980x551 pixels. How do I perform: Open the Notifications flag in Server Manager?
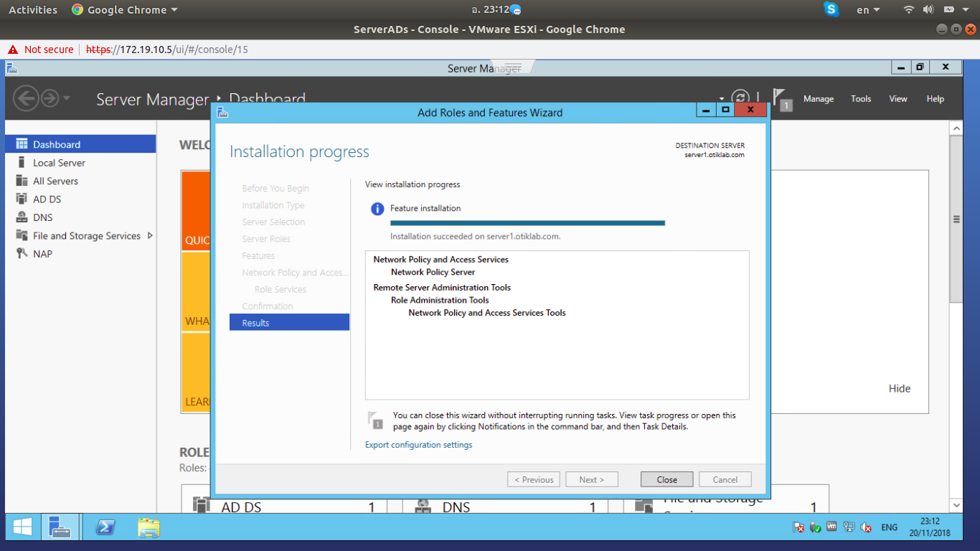[781, 99]
